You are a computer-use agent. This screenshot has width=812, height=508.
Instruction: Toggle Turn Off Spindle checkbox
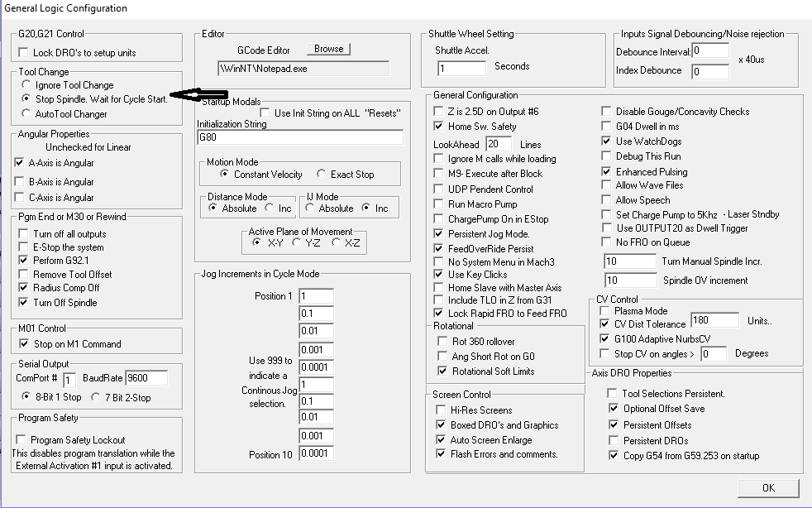click(23, 302)
